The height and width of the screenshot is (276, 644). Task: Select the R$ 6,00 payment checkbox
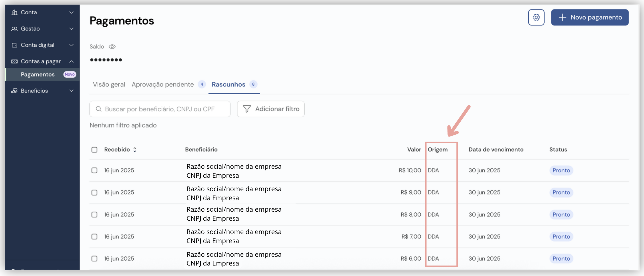(94, 258)
